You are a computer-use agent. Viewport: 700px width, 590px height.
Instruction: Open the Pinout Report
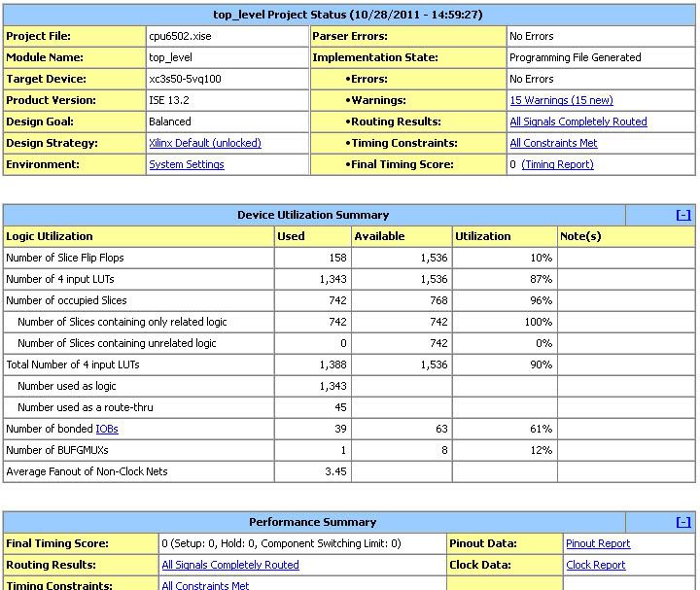coord(597,543)
